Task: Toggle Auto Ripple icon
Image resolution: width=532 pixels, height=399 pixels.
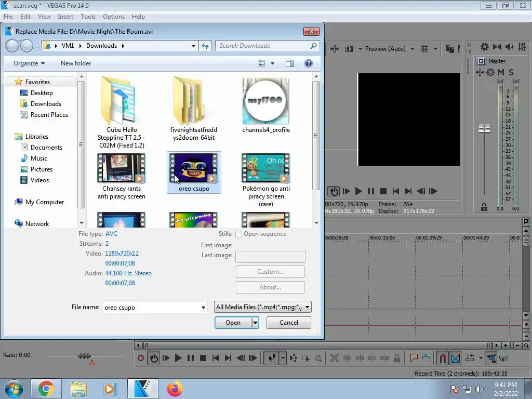Action: (x=470, y=358)
